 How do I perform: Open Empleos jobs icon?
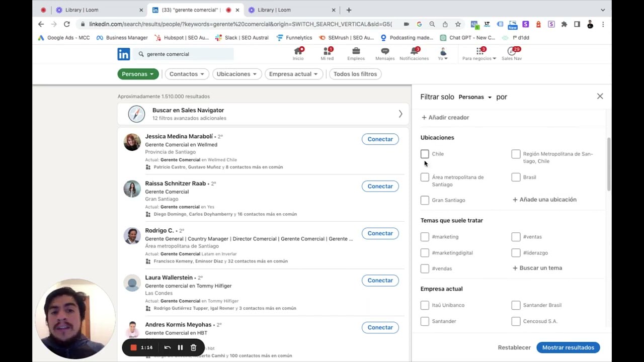click(x=356, y=54)
